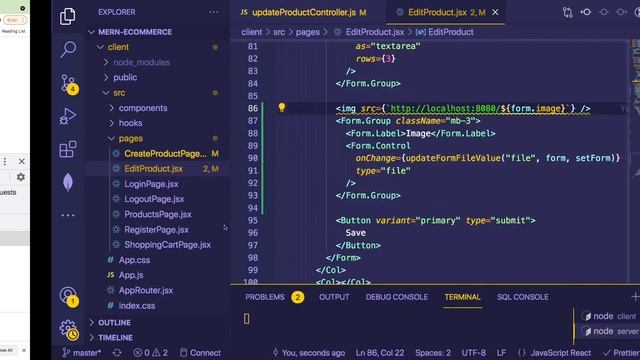Close the EditProduct.jsx tab
Viewport: 640px width, 360px height.
495,13
